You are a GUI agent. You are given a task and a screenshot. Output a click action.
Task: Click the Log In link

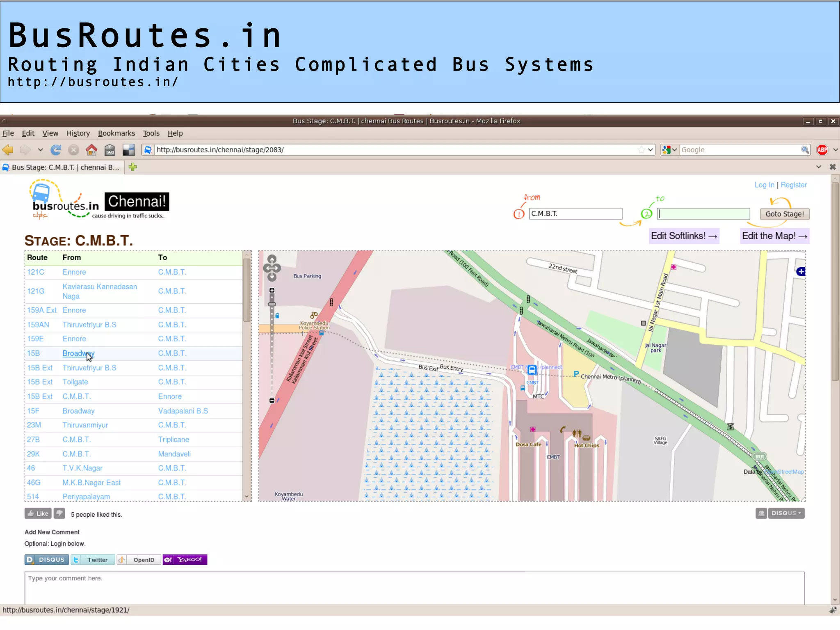[764, 185]
